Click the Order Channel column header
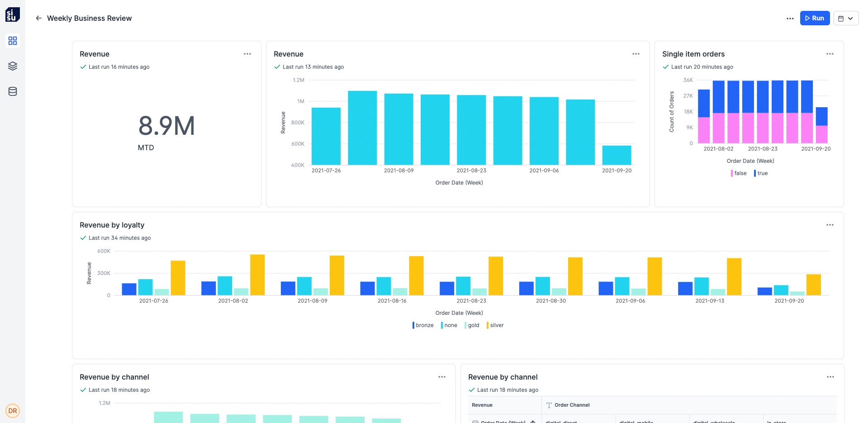The image size is (868, 423). (x=572, y=405)
